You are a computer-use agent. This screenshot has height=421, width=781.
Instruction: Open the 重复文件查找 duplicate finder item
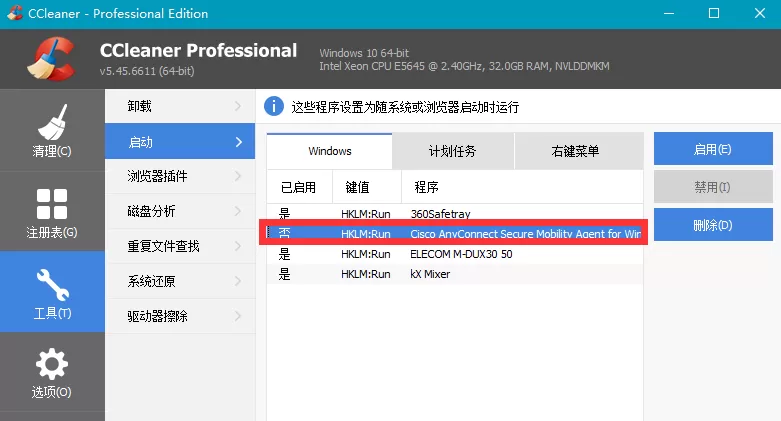point(180,246)
